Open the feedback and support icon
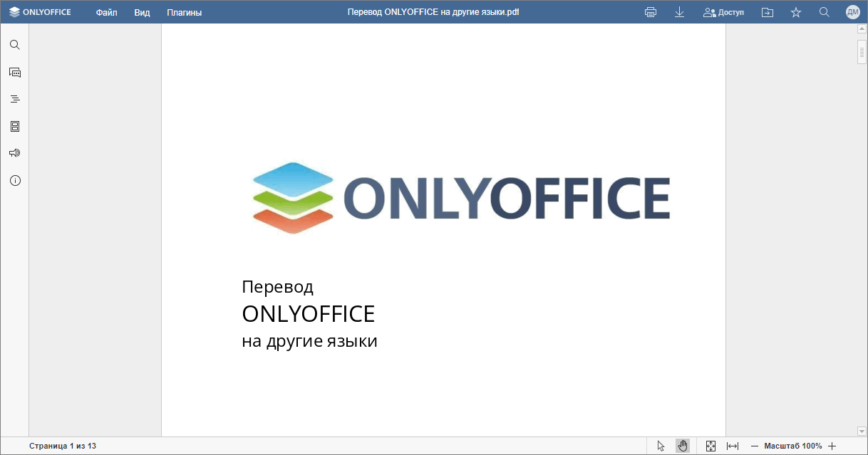The image size is (868, 455). [x=15, y=153]
